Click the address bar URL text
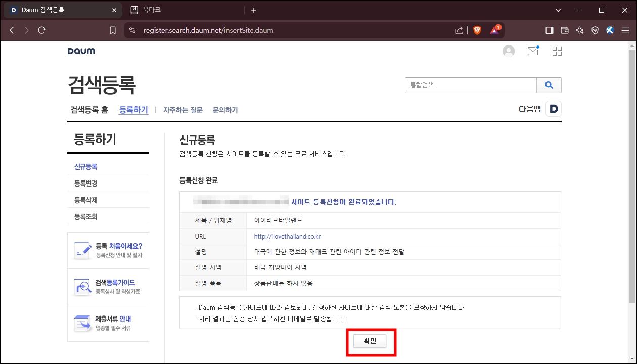 click(208, 30)
